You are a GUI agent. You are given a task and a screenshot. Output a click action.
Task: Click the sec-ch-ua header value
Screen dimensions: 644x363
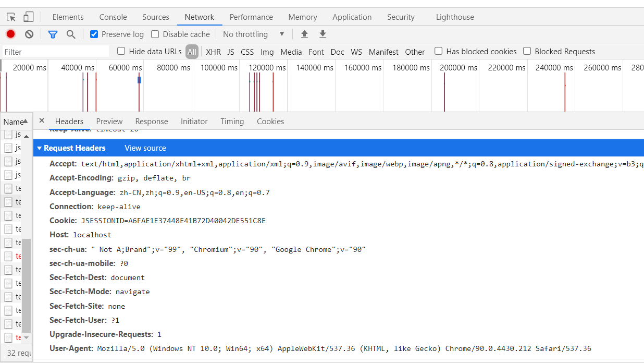tap(228, 249)
